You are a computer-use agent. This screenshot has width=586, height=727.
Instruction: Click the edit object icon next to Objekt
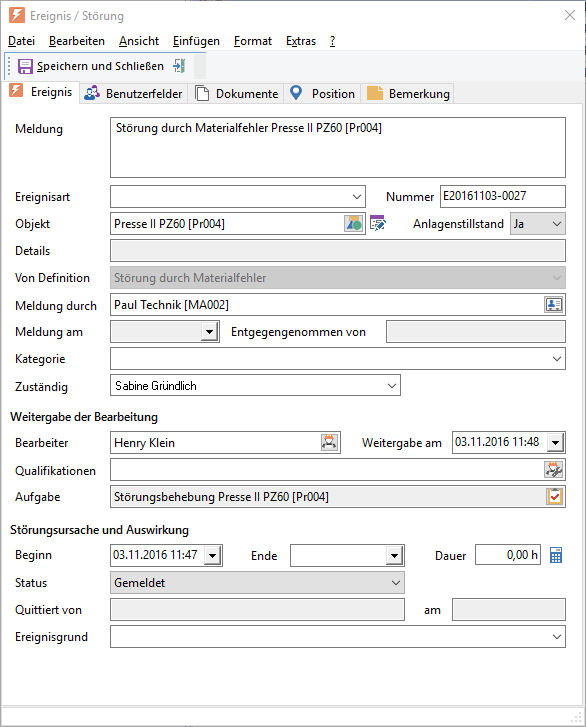point(378,223)
